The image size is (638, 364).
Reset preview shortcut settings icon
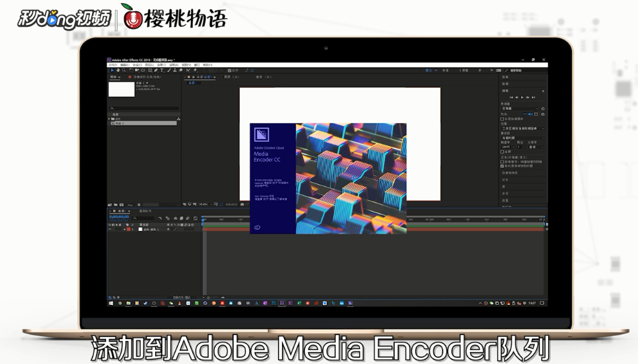(x=543, y=109)
